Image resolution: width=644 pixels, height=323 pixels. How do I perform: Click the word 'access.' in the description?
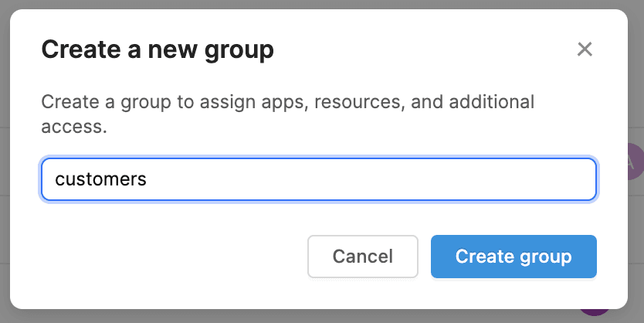(x=73, y=127)
